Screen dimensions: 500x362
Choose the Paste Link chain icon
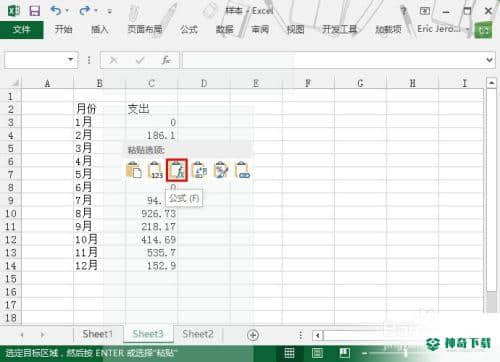click(243, 170)
